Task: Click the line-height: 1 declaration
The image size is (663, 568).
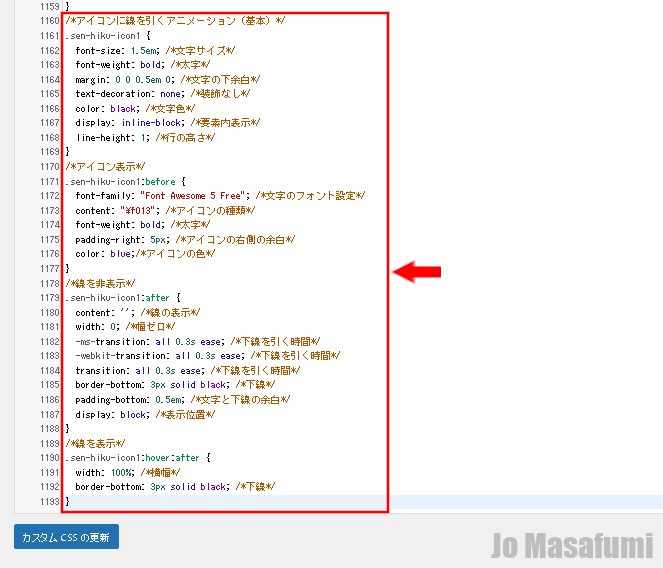Action: pos(112,138)
